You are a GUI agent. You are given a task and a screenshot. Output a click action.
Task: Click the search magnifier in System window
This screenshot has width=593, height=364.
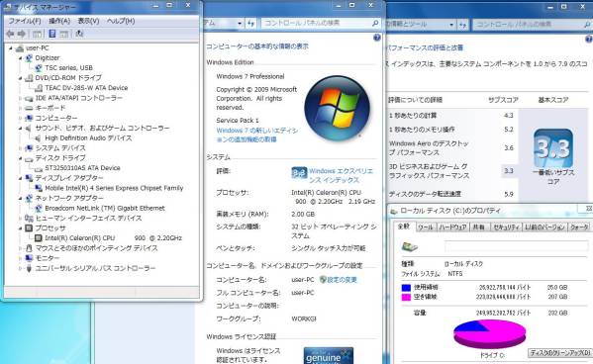tap(375, 23)
